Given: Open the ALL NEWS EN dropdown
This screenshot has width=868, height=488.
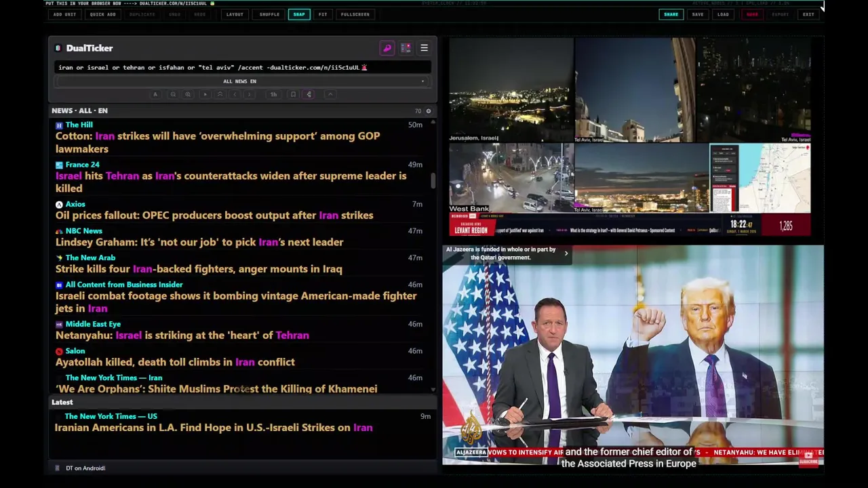Looking at the screenshot, I should coord(243,81).
